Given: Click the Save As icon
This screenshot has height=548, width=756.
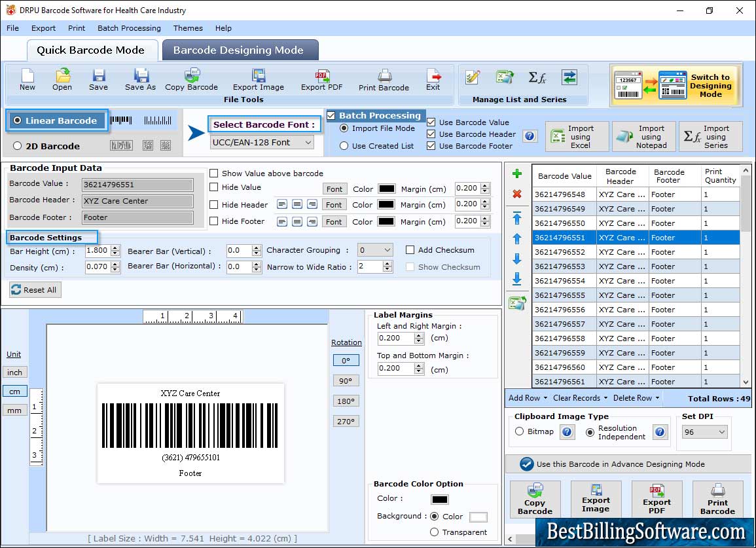Looking at the screenshot, I should coord(140,80).
